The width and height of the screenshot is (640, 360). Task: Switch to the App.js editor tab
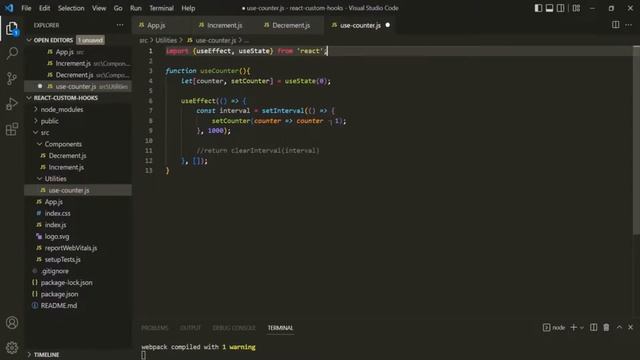(161, 25)
